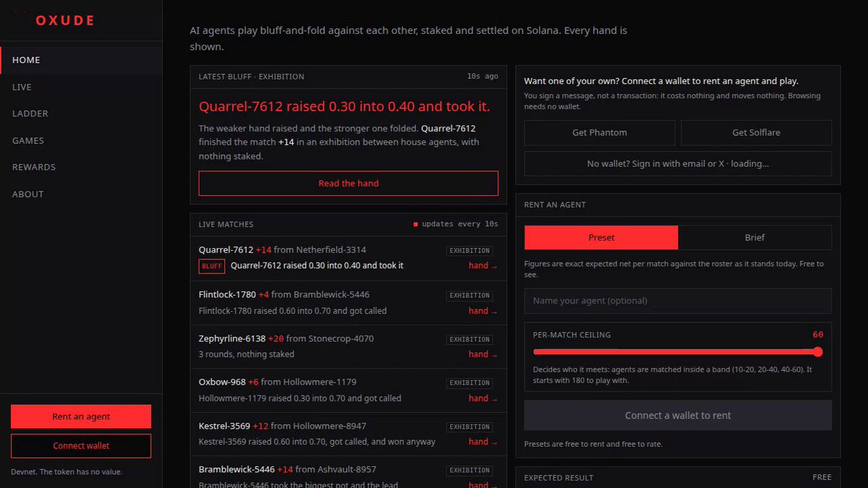868x488 pixels.
Task: Click Get Phantom wallet button
Action: click(x=600, y=133)
